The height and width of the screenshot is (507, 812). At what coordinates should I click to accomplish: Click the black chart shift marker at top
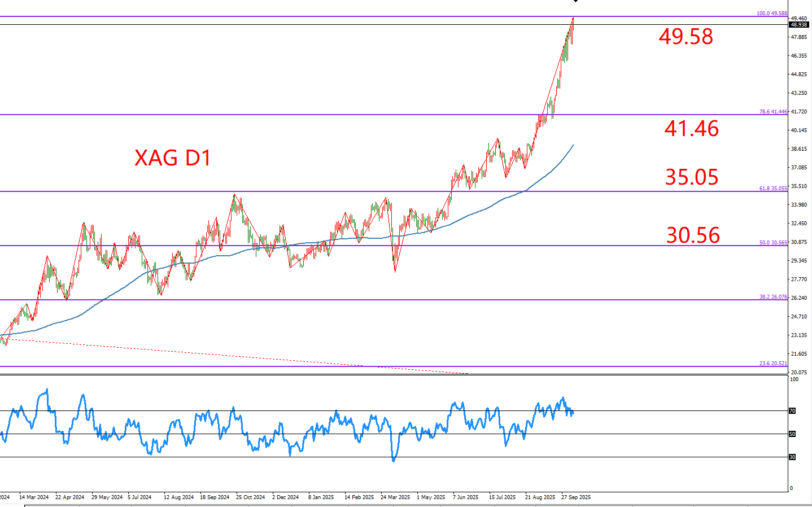tap(575, 1)
